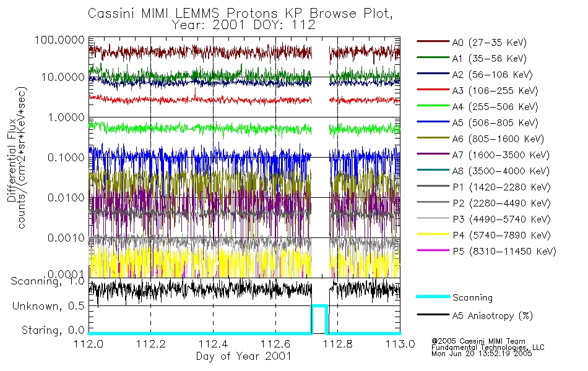Click the "Differential Flux" y-axis title

(11, 160)
